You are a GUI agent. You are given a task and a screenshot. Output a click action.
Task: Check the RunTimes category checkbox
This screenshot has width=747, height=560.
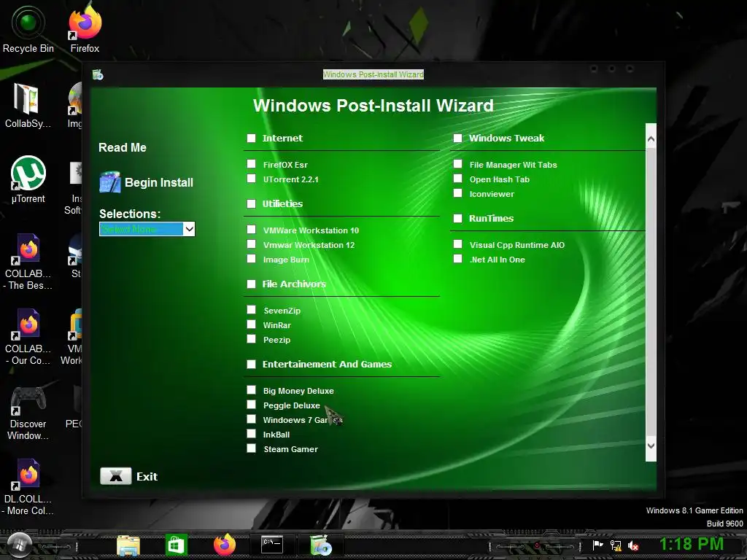tap(458, 219)
